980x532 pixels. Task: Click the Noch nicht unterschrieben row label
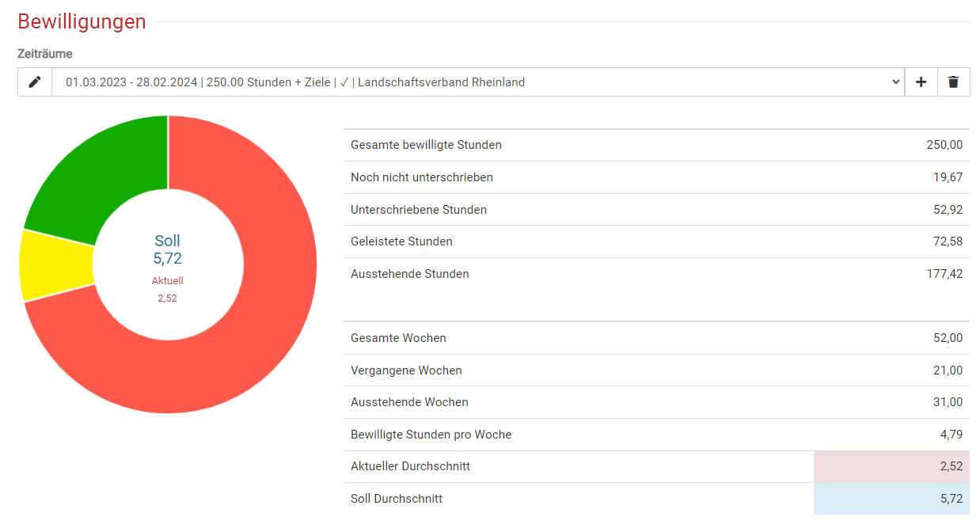421,177
